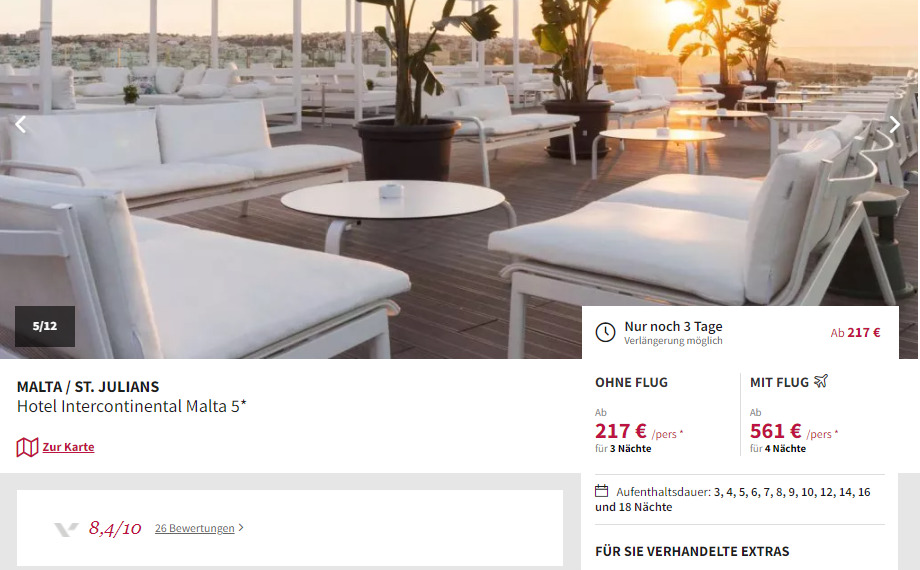Viewport: 920px width, 570px height.
Task: Open the 26 Bewertungen reviews link
Action: (194, 528)
